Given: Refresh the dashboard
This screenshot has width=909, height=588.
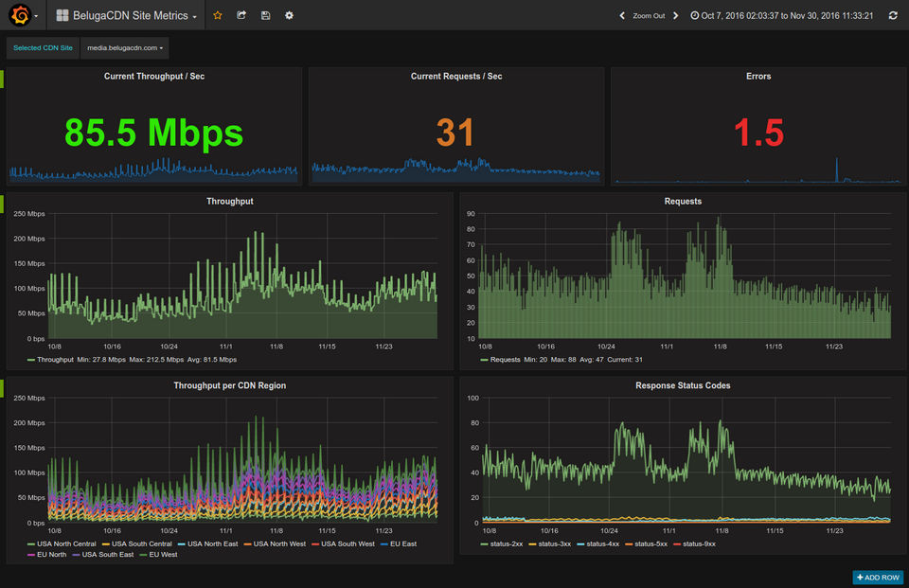Looking at the screenshot, I should [x=892, y=15].
